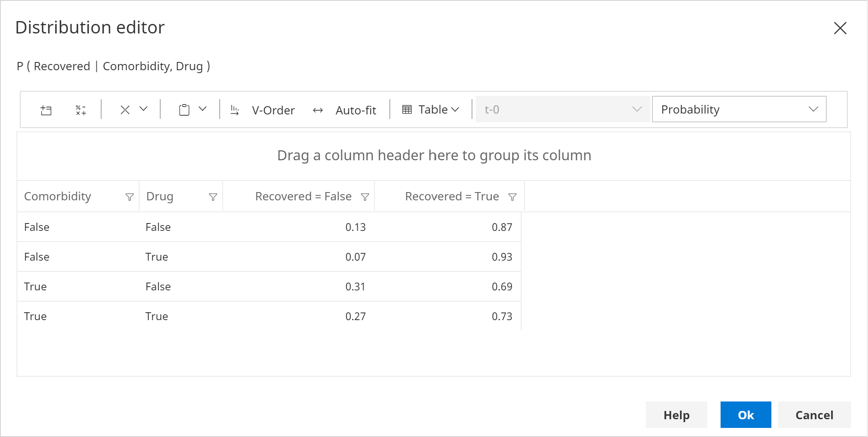Viewport: 868px width, 437px height.
Task: Click the Ok button
Action: click(745, 415)
